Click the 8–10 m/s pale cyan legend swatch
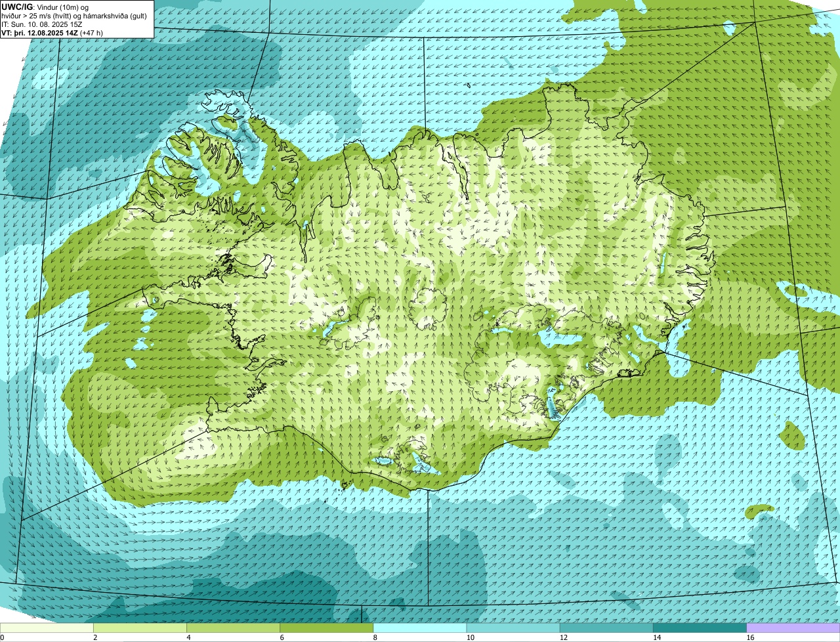This screenshot has width=840, height=642. 420,628
